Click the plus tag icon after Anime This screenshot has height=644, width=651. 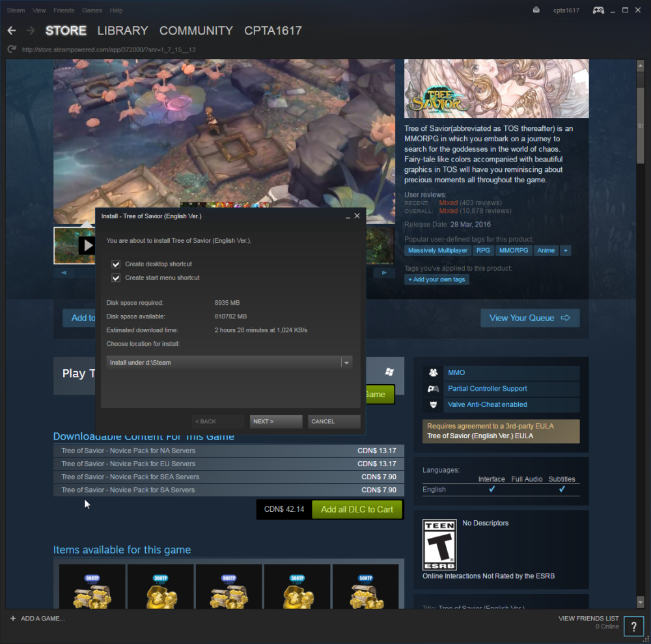566,251
